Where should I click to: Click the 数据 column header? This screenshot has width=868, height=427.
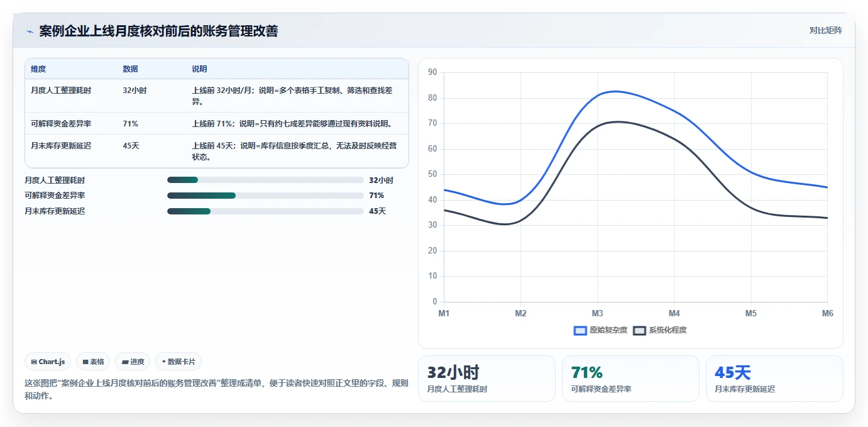(x=130, y=69)
